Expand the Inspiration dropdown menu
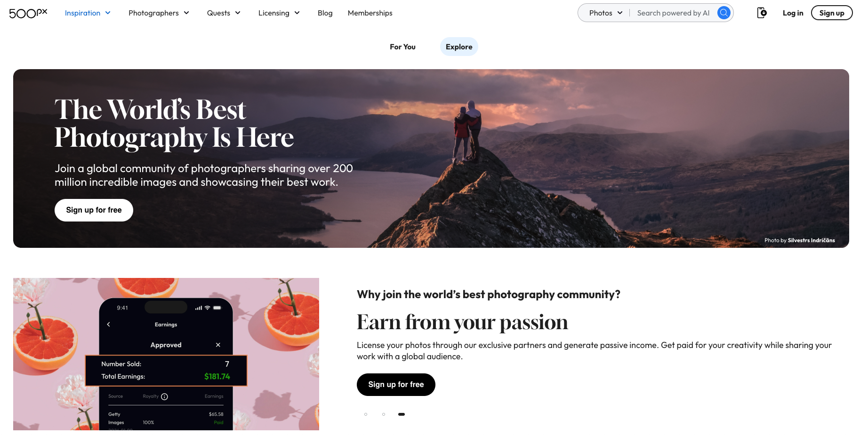 (x=88, y=13)
